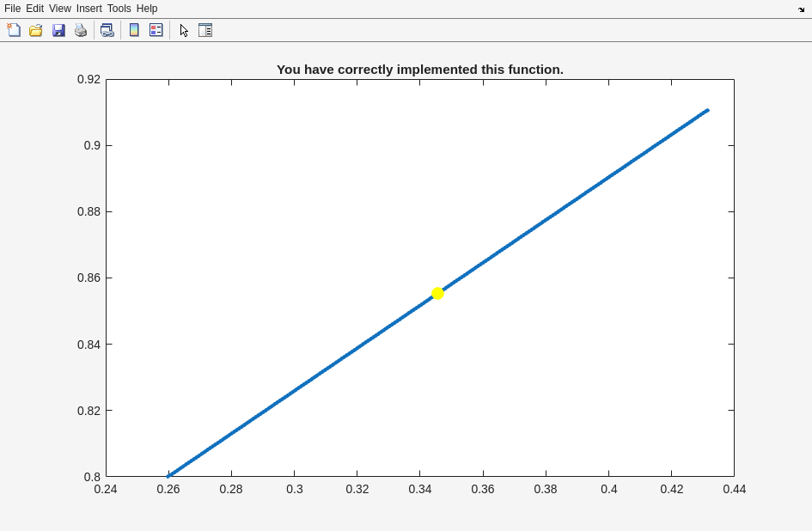Print the figure with the printer icon

pos(81,30)
